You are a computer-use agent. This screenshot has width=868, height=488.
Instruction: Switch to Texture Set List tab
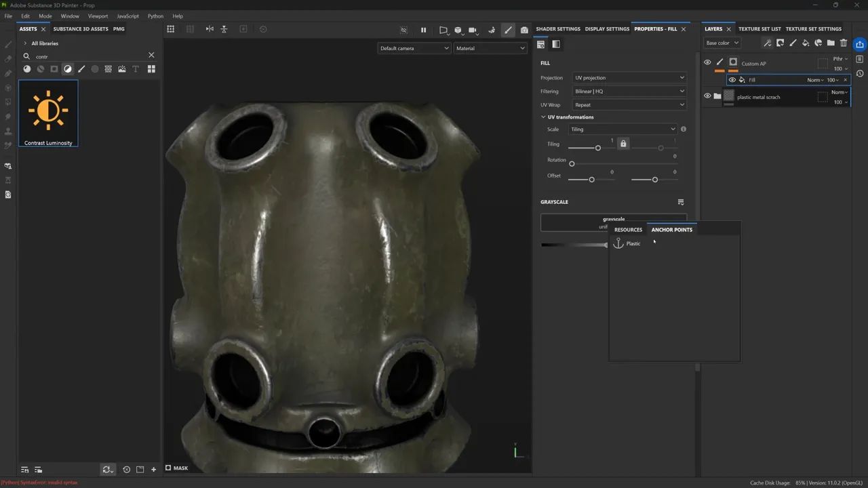coord(759,29)
